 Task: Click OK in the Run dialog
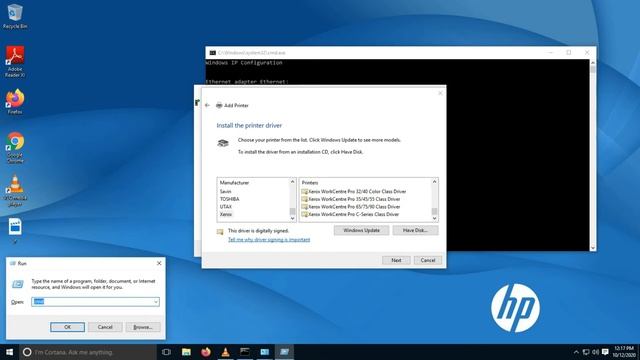click(67, 327)
